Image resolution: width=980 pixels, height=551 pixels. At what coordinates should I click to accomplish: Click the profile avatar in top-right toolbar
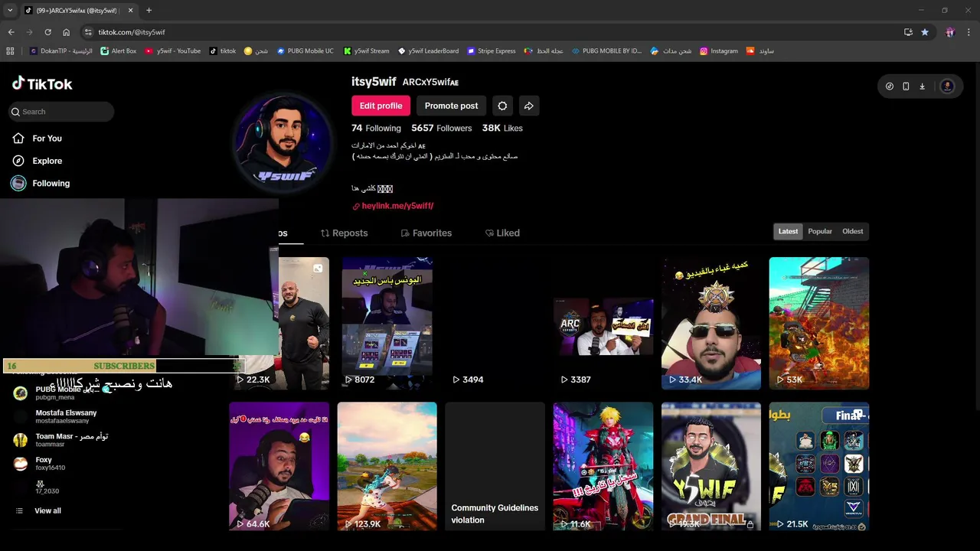947,86
